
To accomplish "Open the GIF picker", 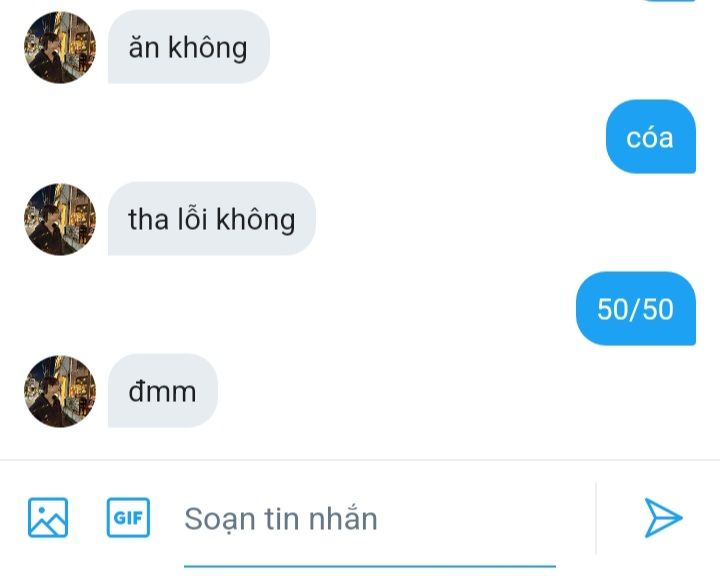I will [128, 517].
